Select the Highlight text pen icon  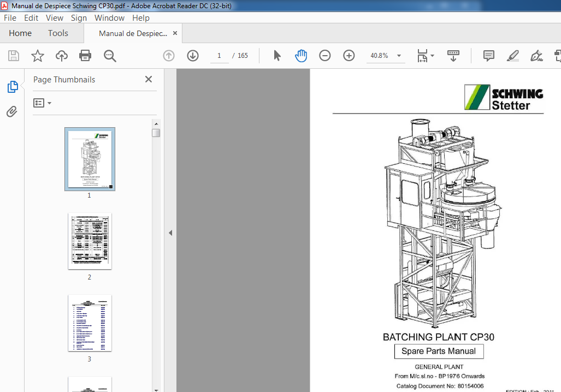point(513,56)
